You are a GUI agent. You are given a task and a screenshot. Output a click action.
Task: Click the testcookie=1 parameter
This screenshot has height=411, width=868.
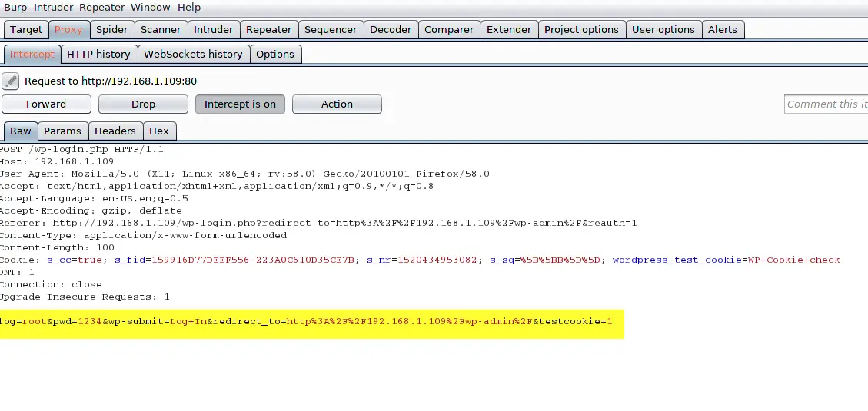pyautogui.click(x=576, y=321)
